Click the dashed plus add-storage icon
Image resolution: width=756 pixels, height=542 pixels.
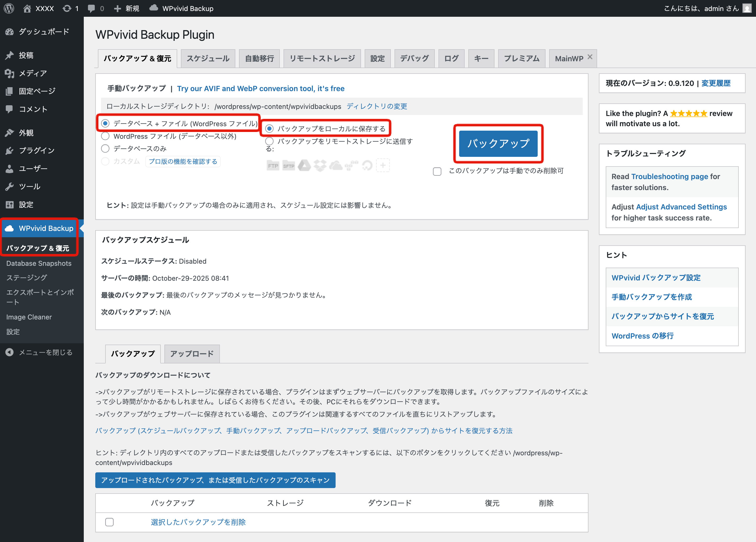tap(383, 165)
